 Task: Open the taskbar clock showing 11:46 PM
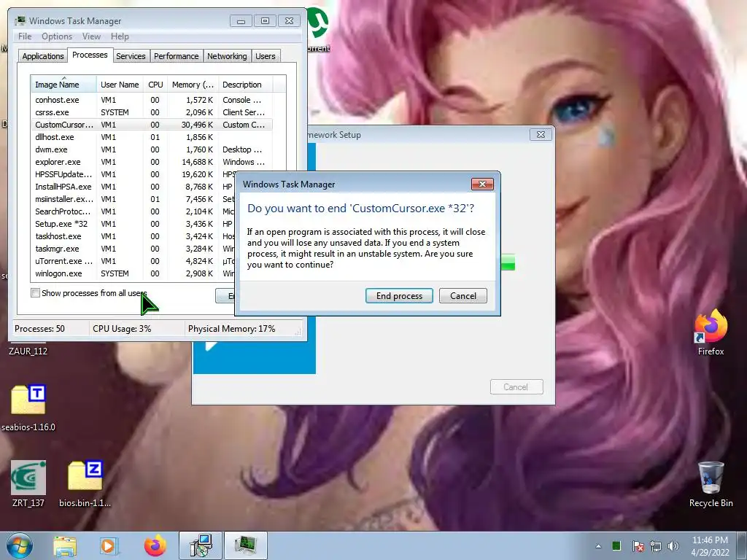(x=711, y=546)
